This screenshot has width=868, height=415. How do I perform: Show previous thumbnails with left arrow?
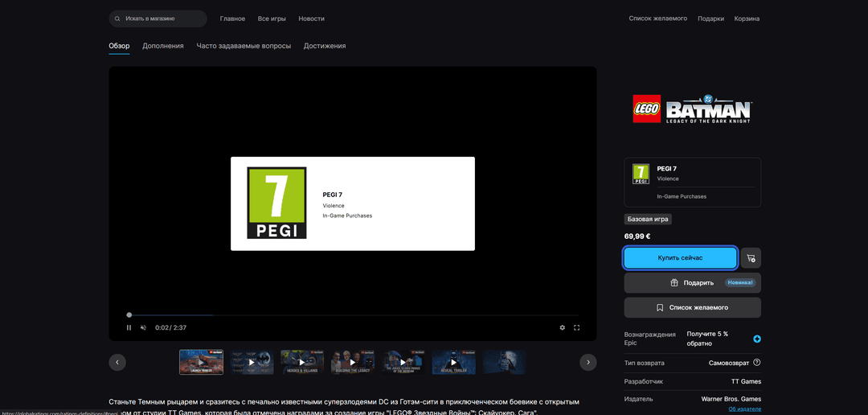pos(117,363)
